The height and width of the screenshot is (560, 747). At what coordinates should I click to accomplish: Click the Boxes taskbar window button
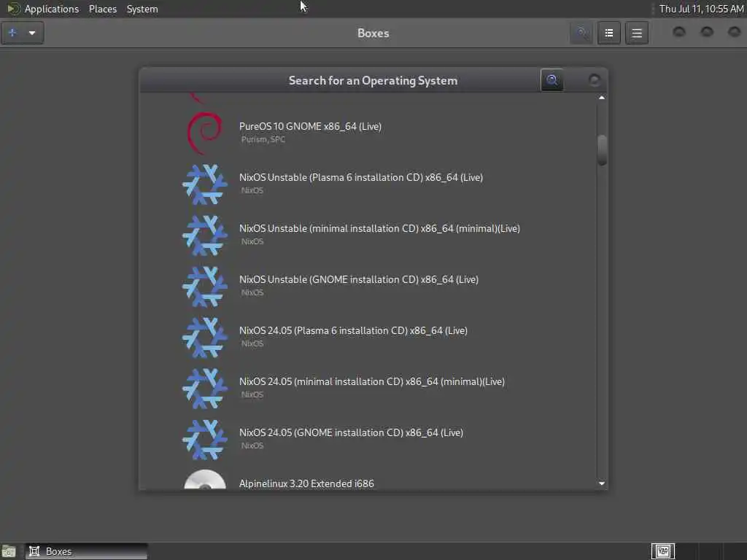[x=86, y=551]
